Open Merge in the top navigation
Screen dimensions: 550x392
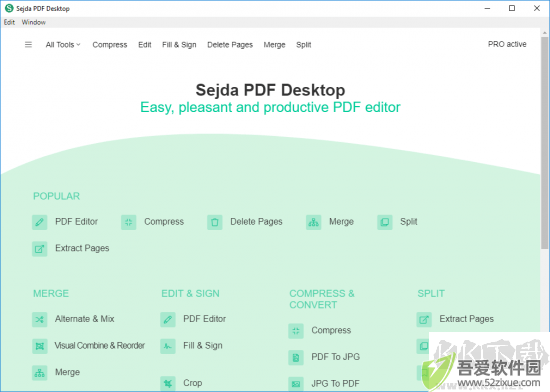[x=275, y=45]
